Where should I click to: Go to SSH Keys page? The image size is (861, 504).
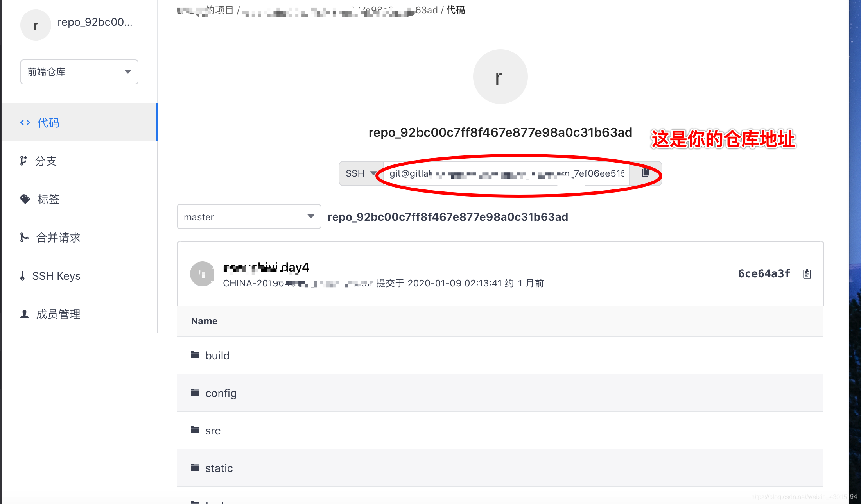[x=56, y=276]
